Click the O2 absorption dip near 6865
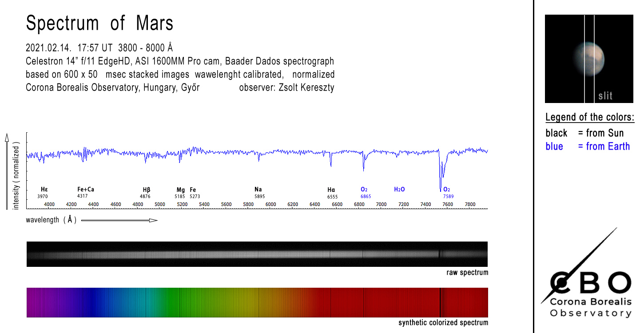Screen dimensions: 644x333 click(x=364, y=162)
